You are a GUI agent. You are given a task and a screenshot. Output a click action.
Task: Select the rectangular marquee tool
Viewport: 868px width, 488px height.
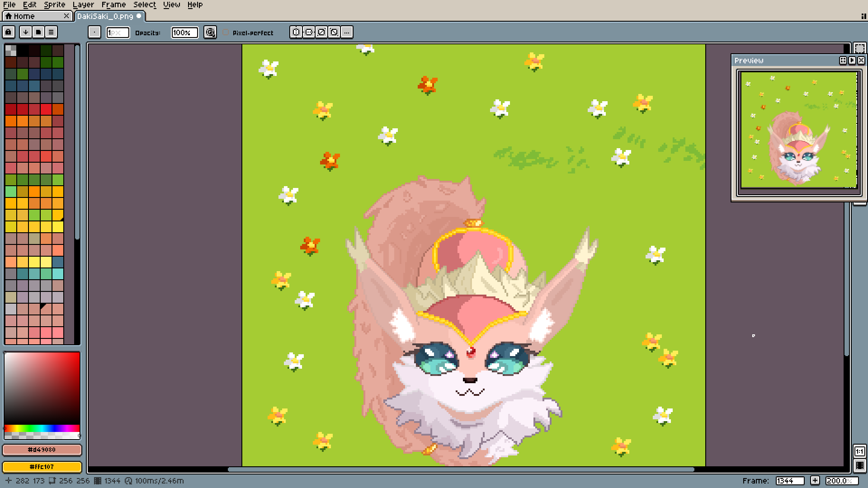pyautogui.click(x=859, y=48)
